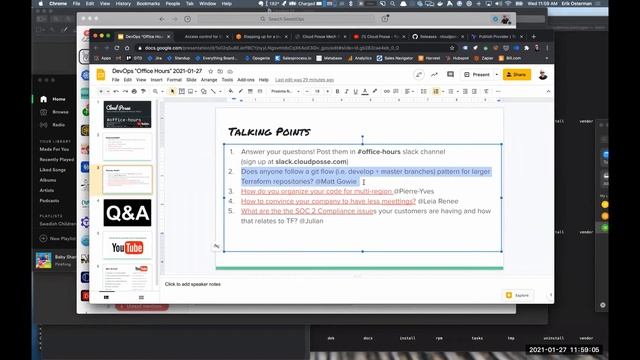The width and height of the screenshot is (640, 360).
Task: Click the Fill color bucket icon
Action: (231, 91)
